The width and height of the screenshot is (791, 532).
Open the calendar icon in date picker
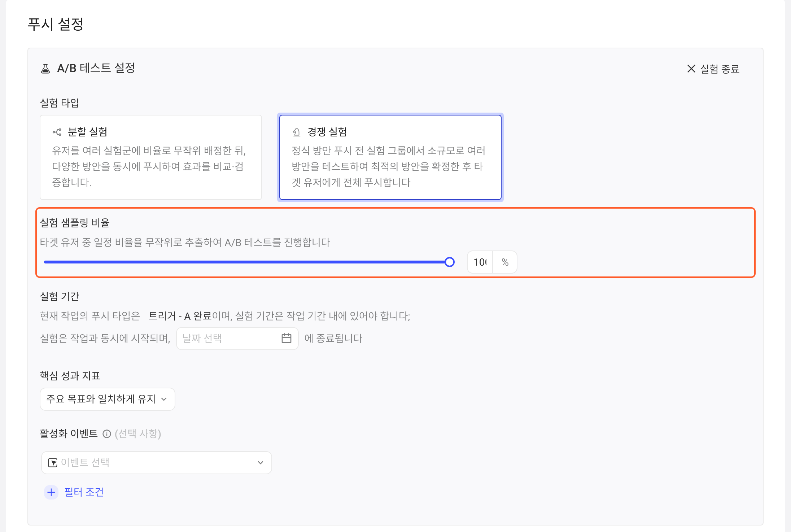pos(287,338)
